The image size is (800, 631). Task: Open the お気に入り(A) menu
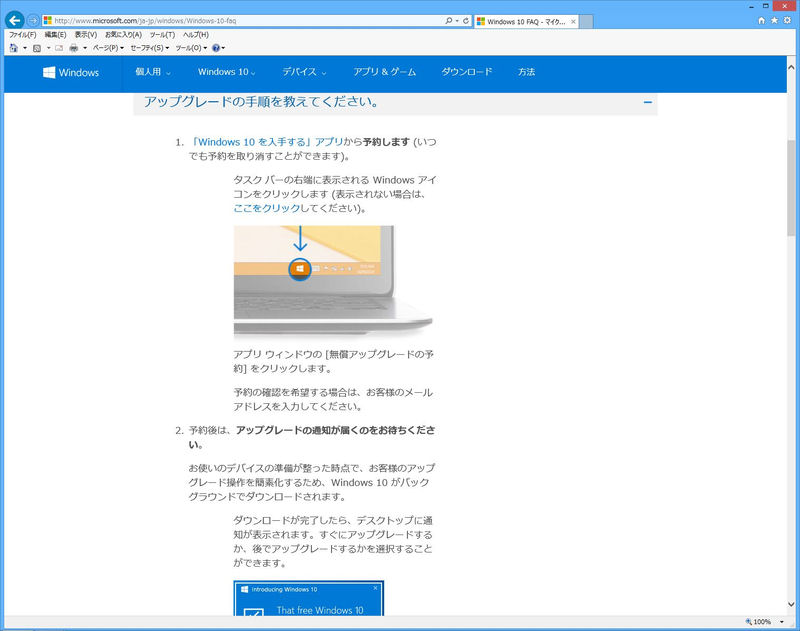pyautogui.click(x=123, y=35)
